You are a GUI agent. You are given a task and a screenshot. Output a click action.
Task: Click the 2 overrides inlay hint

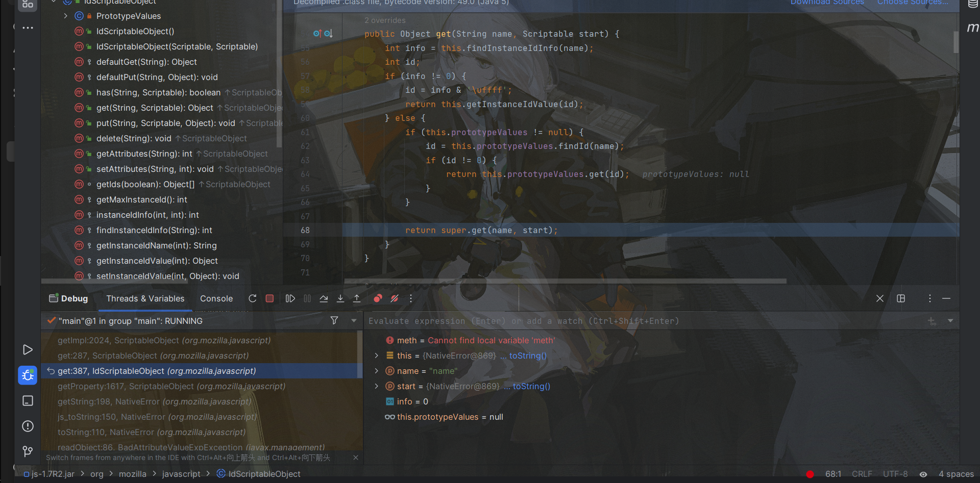(385, 20)
